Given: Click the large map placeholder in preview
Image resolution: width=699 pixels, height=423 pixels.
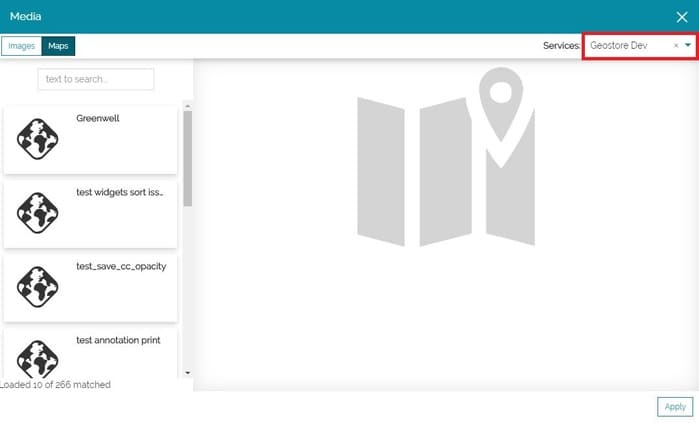Looking at the screenshot, I should 445,158.
